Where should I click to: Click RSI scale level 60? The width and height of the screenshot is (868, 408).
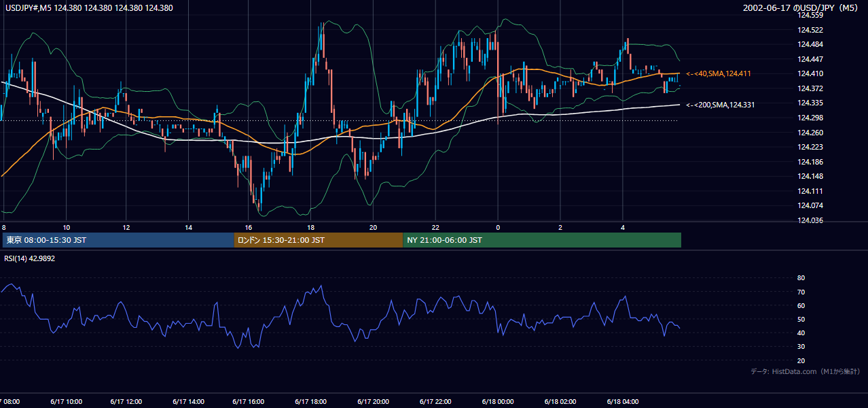tap(801, 305)
